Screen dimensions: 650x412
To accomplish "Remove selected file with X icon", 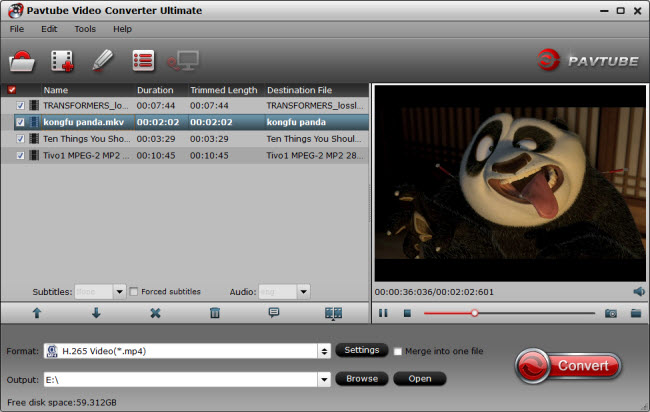I will (155, 313).
